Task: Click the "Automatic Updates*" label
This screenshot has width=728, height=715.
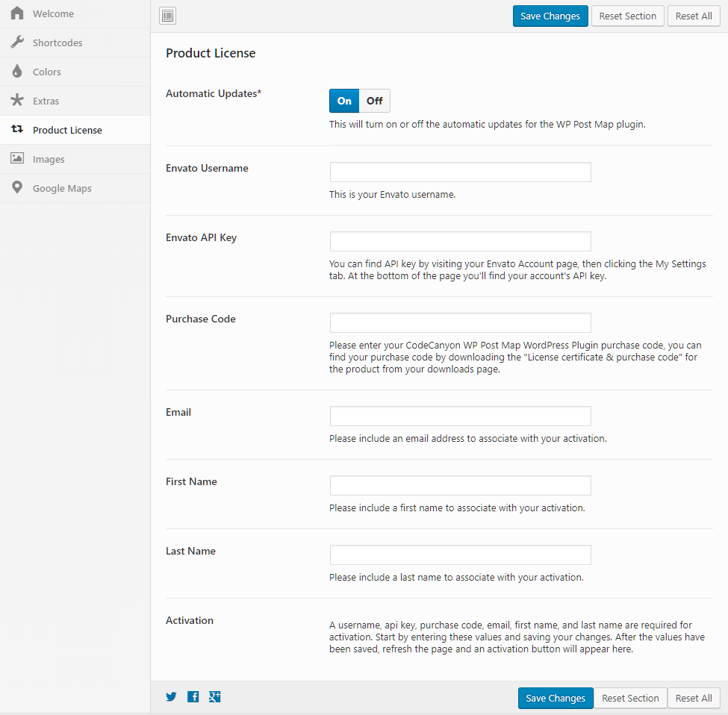Action: (x=214, y=93)
